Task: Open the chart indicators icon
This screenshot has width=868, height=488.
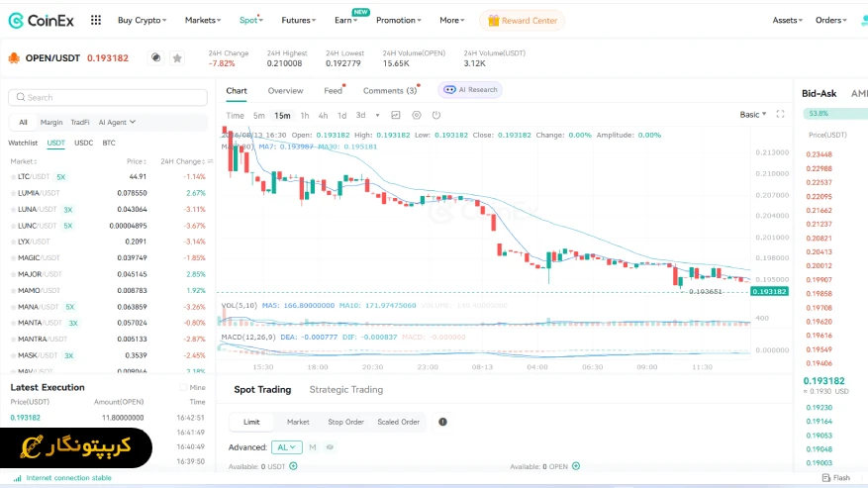Action: coord(396,115)
